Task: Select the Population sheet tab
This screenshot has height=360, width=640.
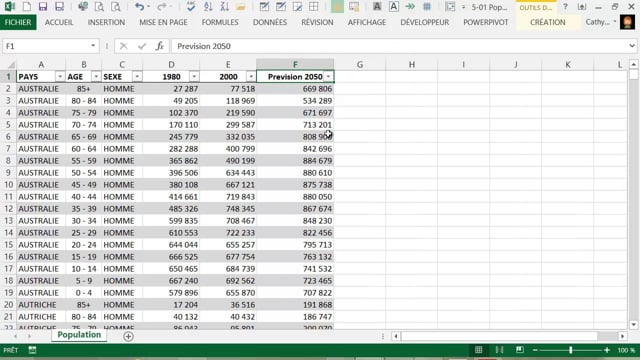Action: pos(79,335)
